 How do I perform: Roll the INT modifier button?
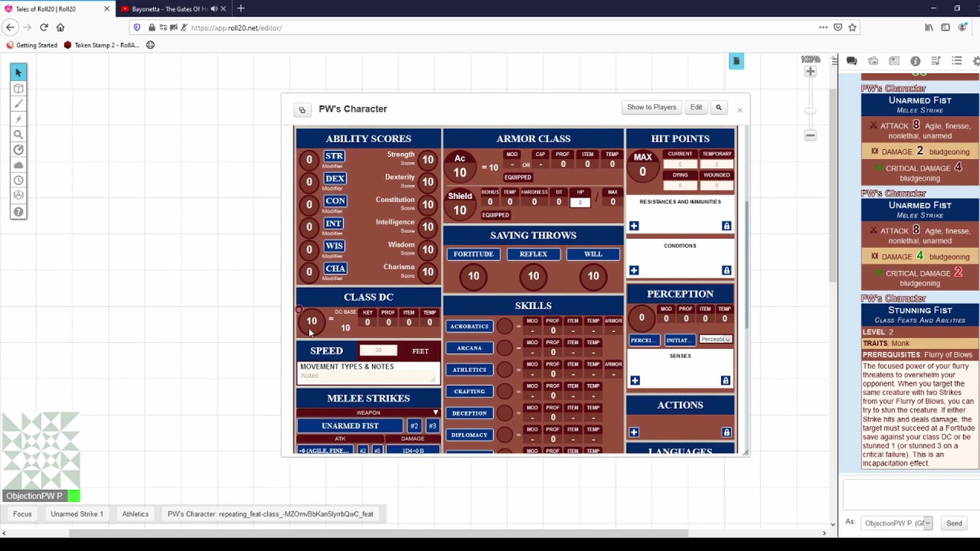[333, 223]
